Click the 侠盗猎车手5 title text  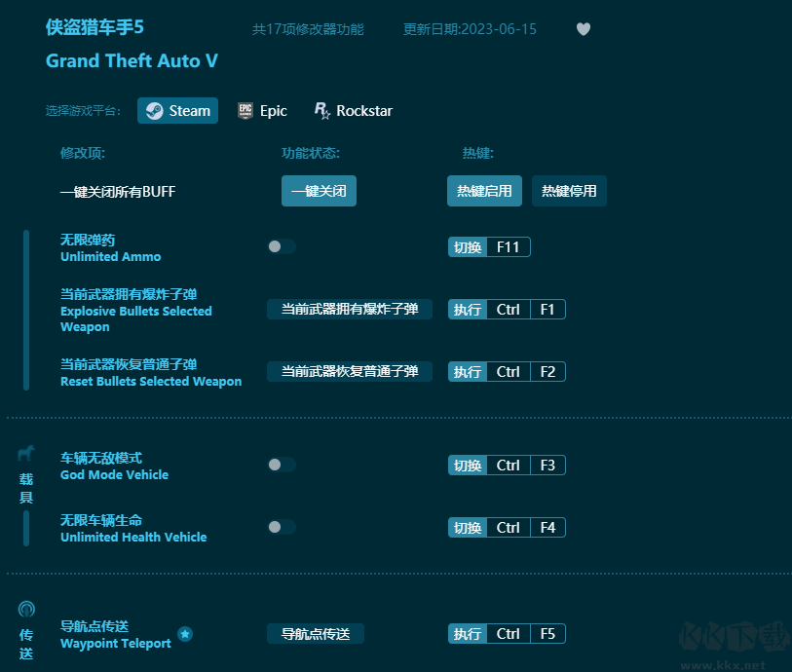point(94,27)
